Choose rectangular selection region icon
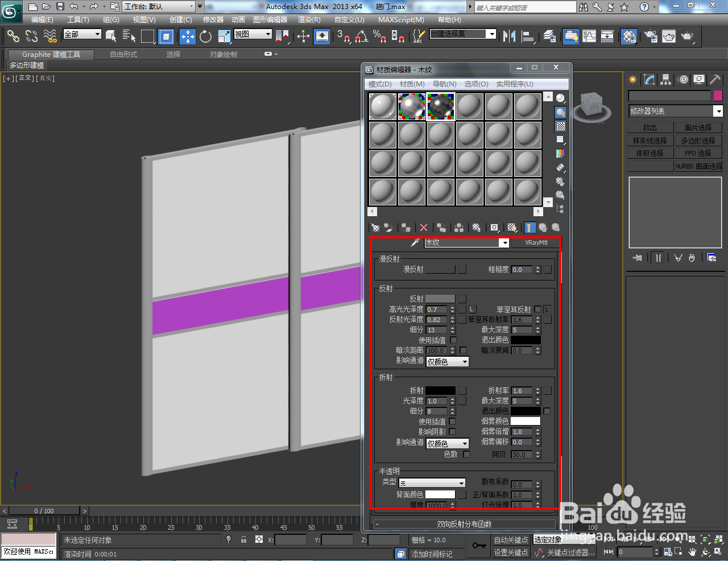Image resolution: width=728 pixels, height=561 pixels. (148, 36)
